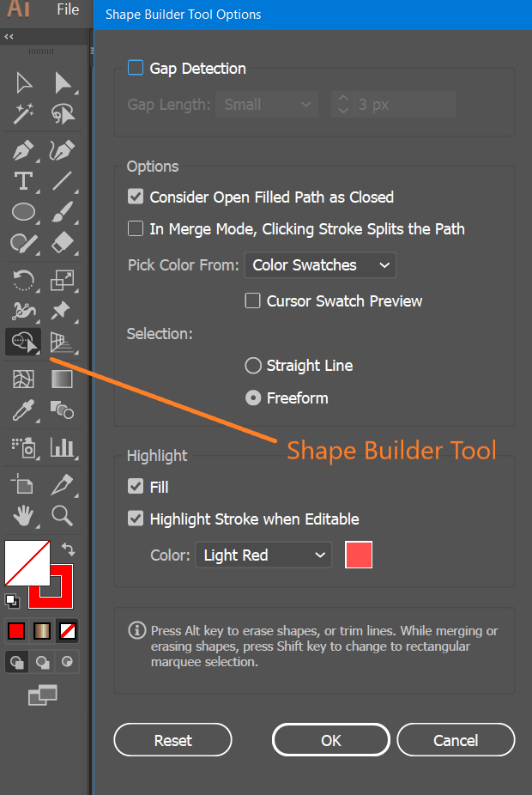Viewport: 532px width, 795px height.
Task: Pick the Hand tool
Action: [23, 516]
